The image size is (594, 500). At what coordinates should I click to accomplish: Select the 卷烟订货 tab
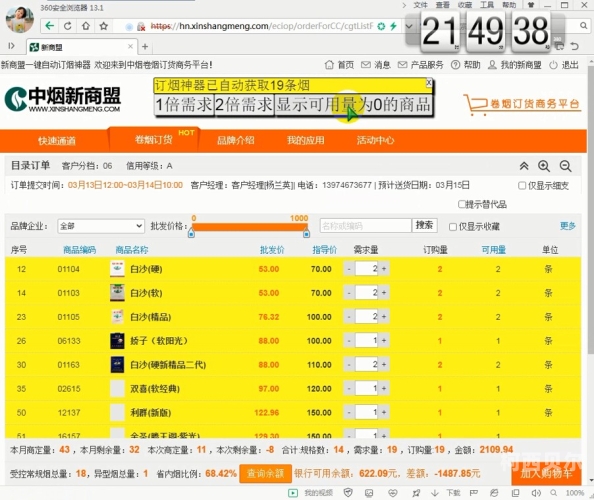[x=153, y=140]
